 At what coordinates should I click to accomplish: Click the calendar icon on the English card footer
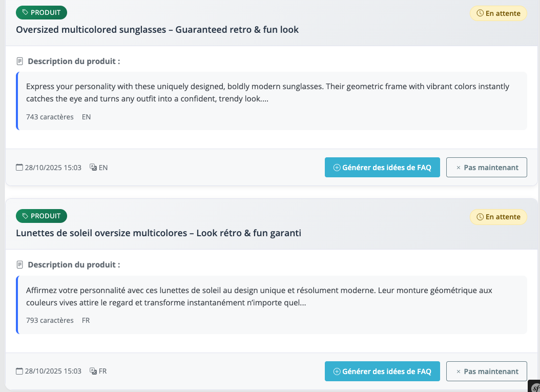pos(19,168)
